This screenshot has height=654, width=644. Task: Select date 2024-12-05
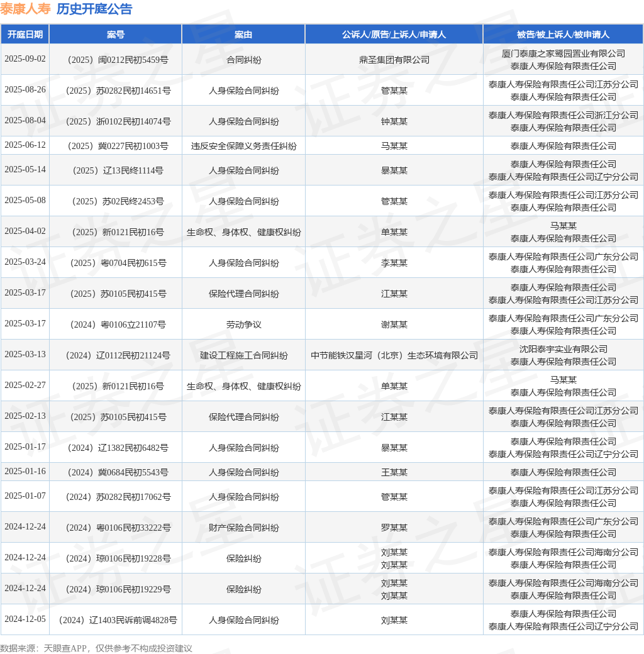(x=25, y=620)
